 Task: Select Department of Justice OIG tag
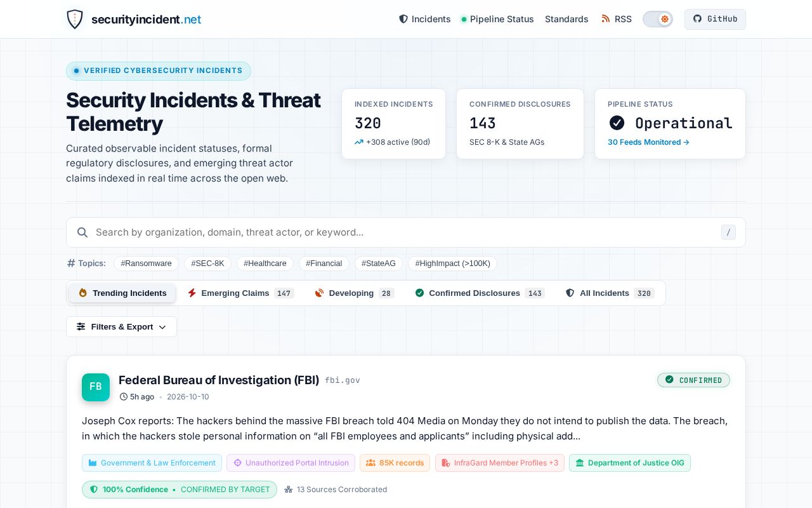tap(630, 463)
